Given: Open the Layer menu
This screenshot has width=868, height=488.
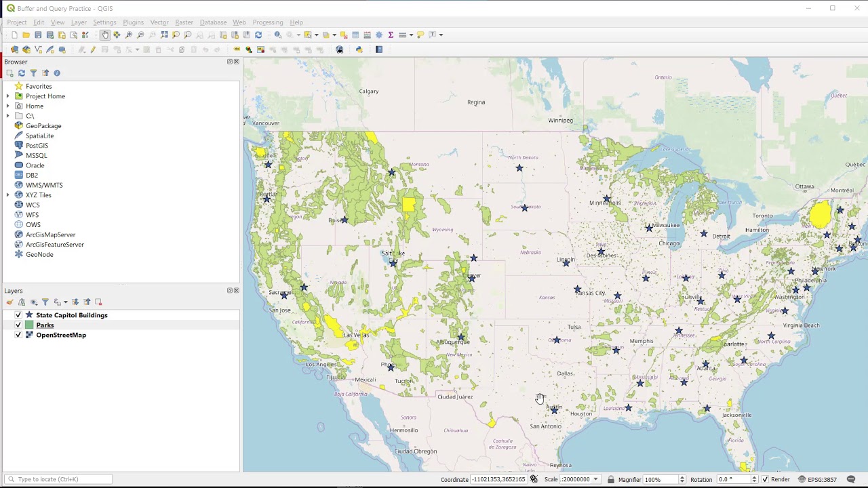Looking at the screenshot, I should coord(79,22).
